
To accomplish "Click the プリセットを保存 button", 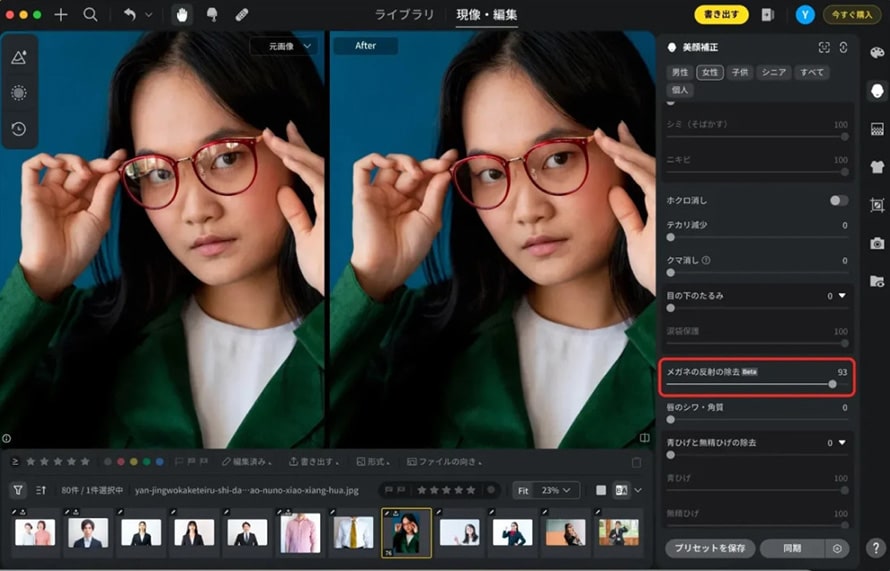I will [709, 548].
